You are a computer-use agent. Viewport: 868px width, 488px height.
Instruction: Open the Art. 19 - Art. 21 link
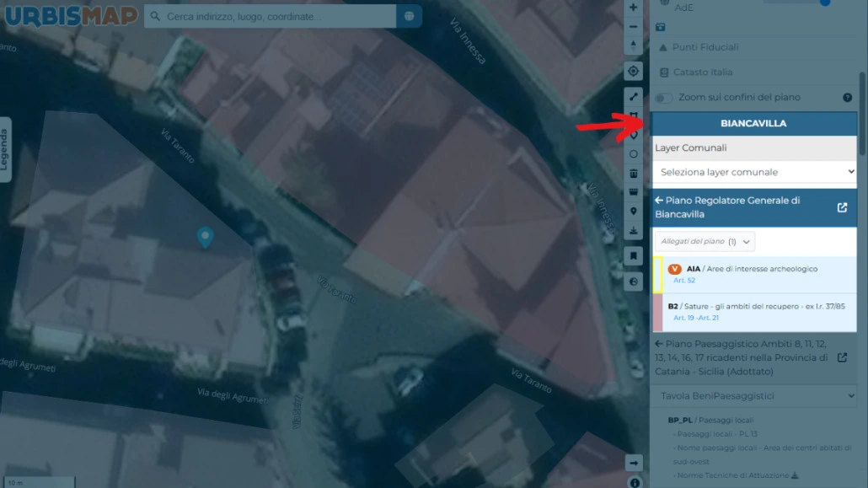pos(696,318)
